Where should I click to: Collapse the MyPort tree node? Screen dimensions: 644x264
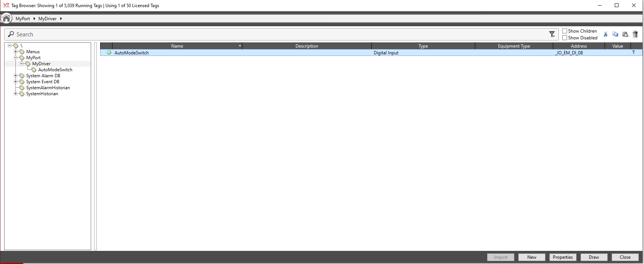click(16, 58)
